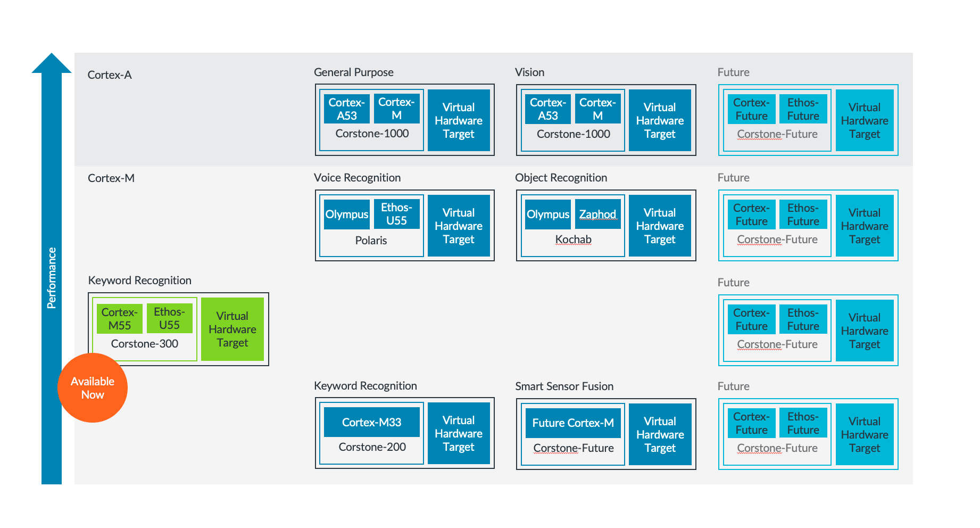This screenshot has height=528, width=980.
Task: Select the Future Cortex-M box
Action: point(573,423)
